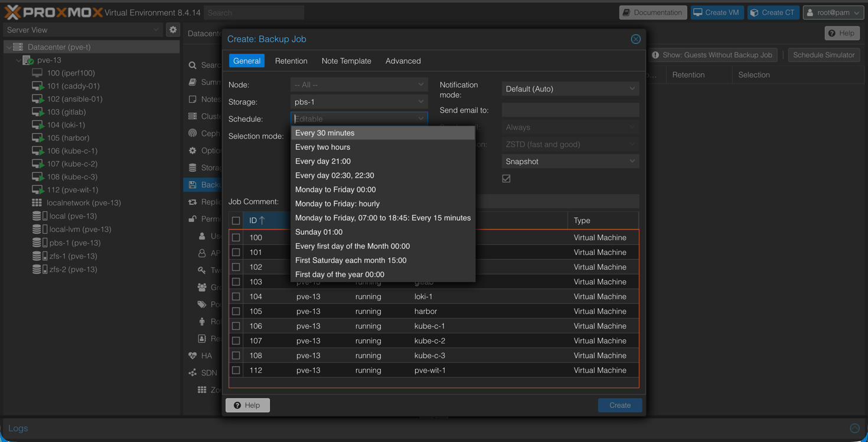
Task: Click the Backup floppy icon in Datacenter menu
Action: (x=192, y=185)
